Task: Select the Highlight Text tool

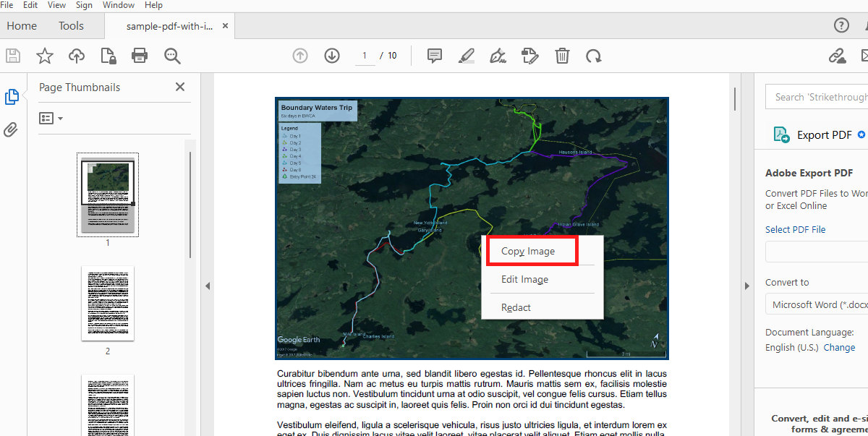Action: pyautogui.click(x=466, y=56)
